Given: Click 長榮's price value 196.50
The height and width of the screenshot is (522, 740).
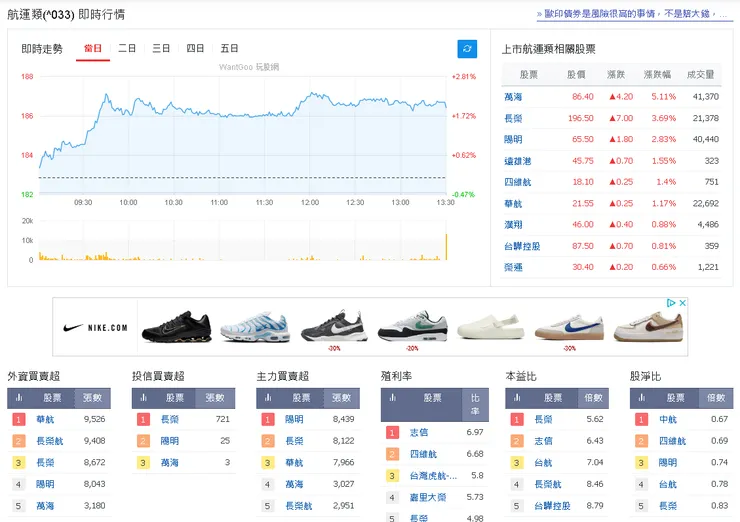Looking at the screenshot, I should [580, 118].
